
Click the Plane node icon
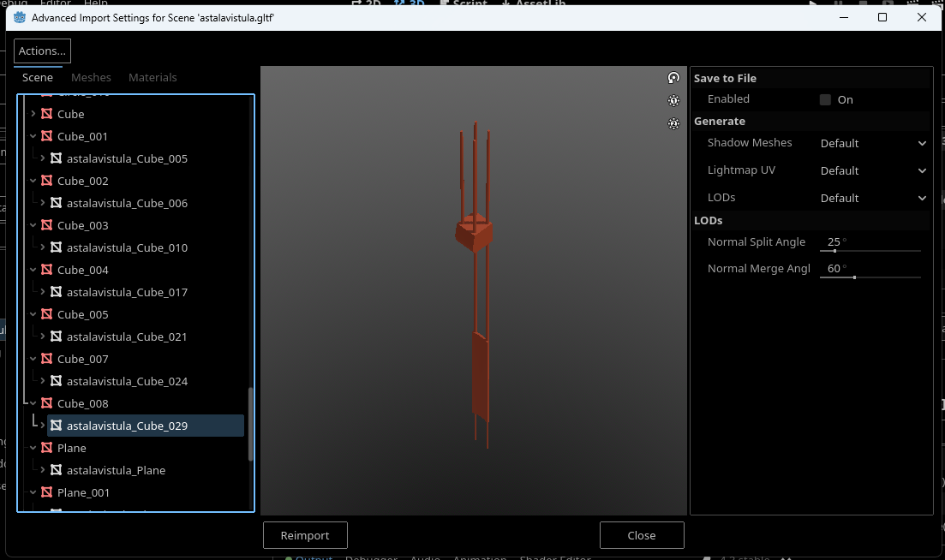pyautogui.click(x=46, y=448)
